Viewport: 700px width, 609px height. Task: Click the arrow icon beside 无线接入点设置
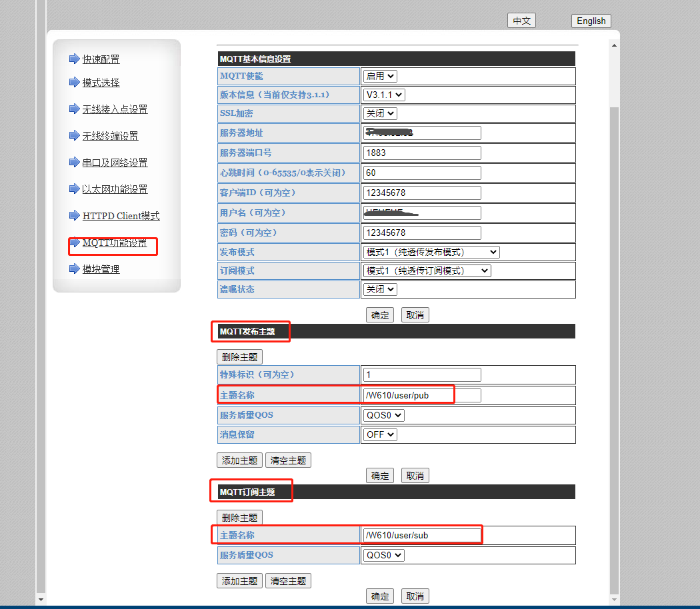point(74,109)
